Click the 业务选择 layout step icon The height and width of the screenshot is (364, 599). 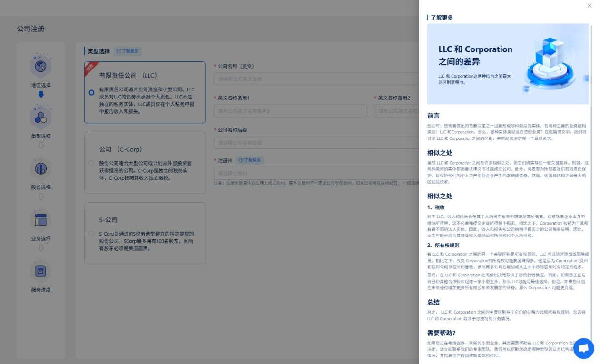(40, 219)
